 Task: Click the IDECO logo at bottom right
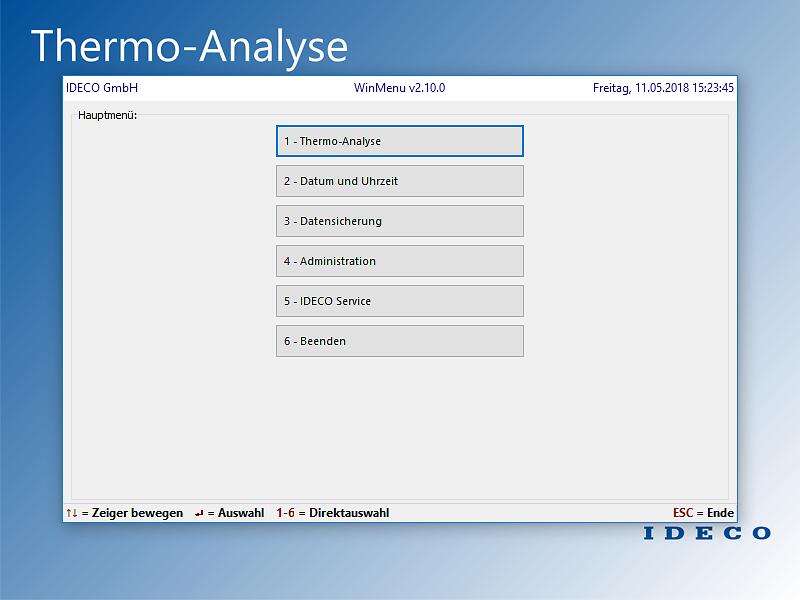[x=707, y=533]
